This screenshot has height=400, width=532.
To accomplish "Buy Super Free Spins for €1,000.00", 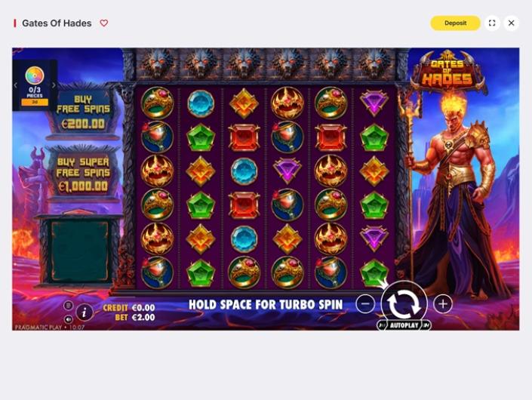I will tap(83, 175).
